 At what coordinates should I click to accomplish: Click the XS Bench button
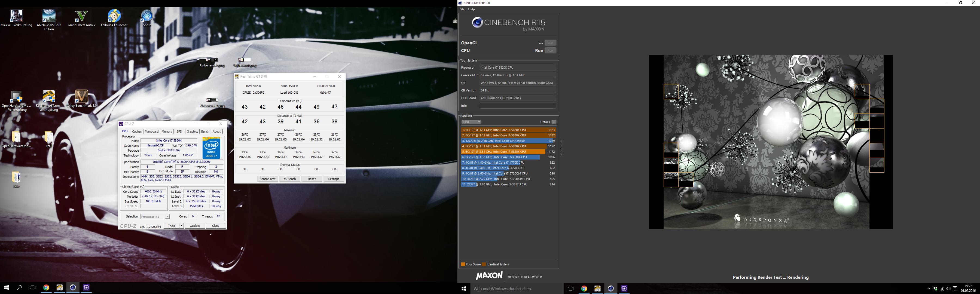tap(289, 179)
